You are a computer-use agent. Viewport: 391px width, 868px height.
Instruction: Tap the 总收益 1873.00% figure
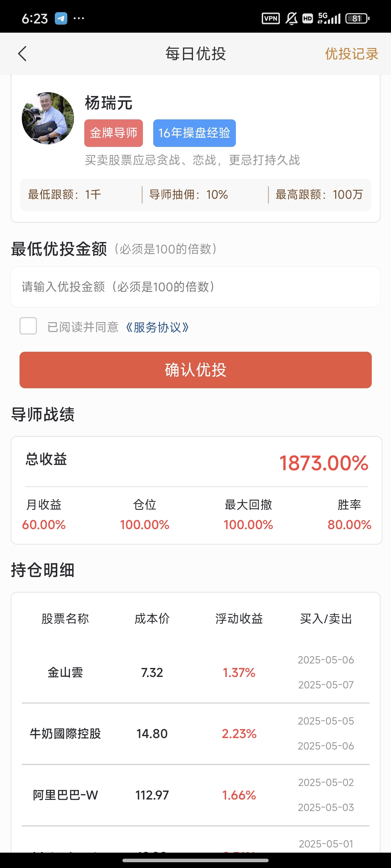click(x=323, y=463)
